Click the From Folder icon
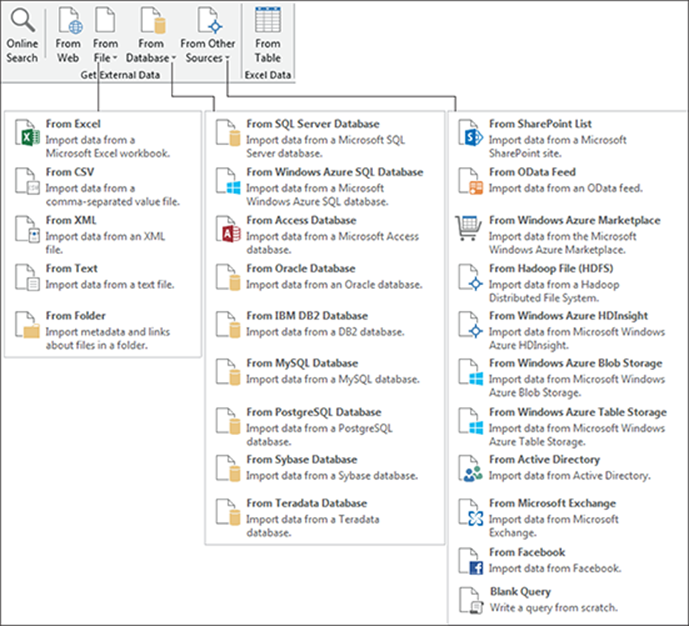This screenshot has height=626, width=689. (28, 325)
